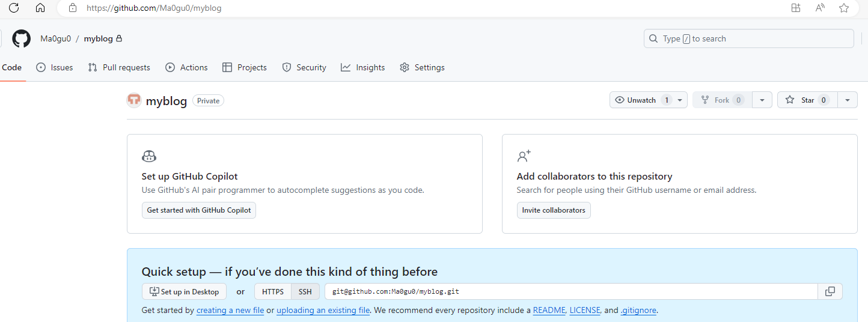The image size is (868, 322).
Task: Click the add-person collaborators icon
Action: pos(524,157)
